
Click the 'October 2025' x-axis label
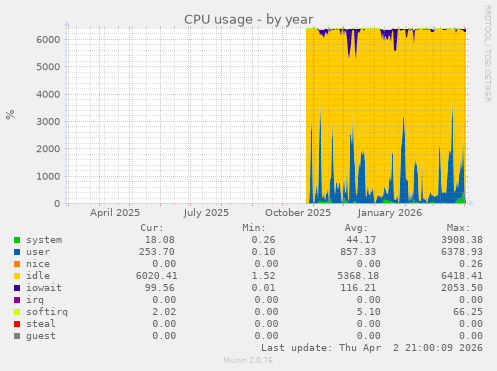(298, 213)
